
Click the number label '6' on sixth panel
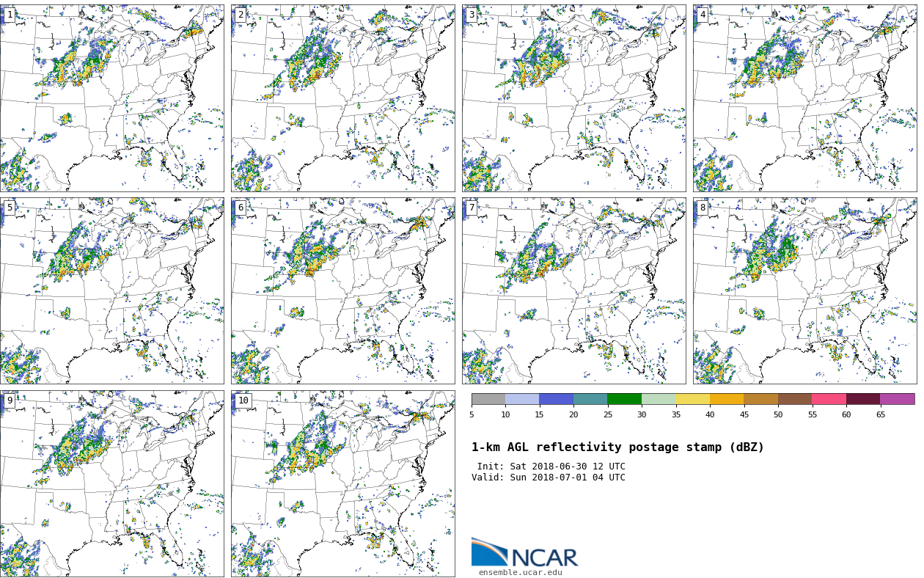pyautogui.click(x=241, y=208)
